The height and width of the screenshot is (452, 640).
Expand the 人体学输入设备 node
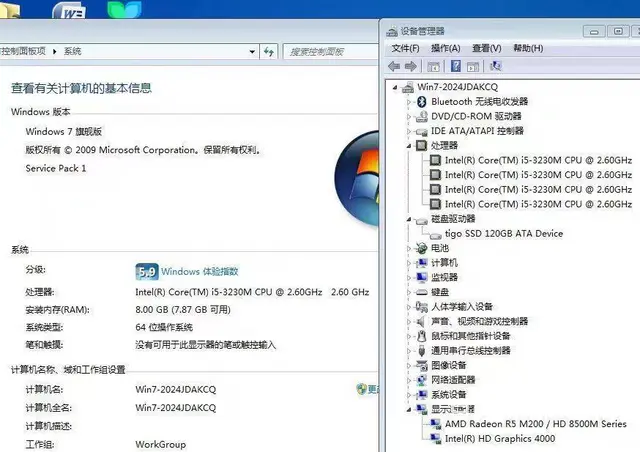(409, 307)
